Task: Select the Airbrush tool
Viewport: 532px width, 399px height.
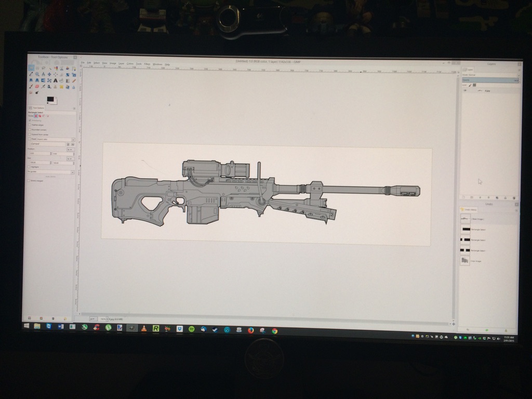Action: click(x=44, y=87)
